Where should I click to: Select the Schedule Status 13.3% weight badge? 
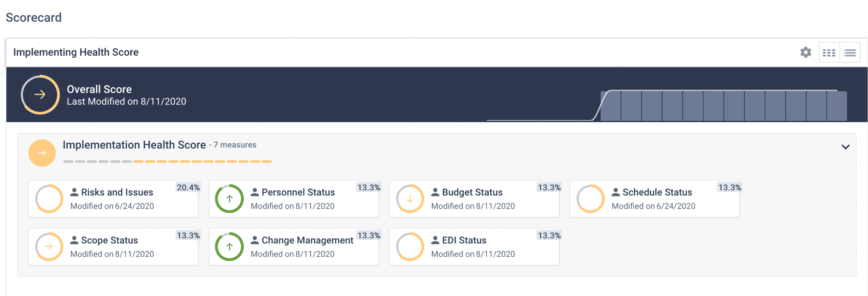tap(729, 188)
